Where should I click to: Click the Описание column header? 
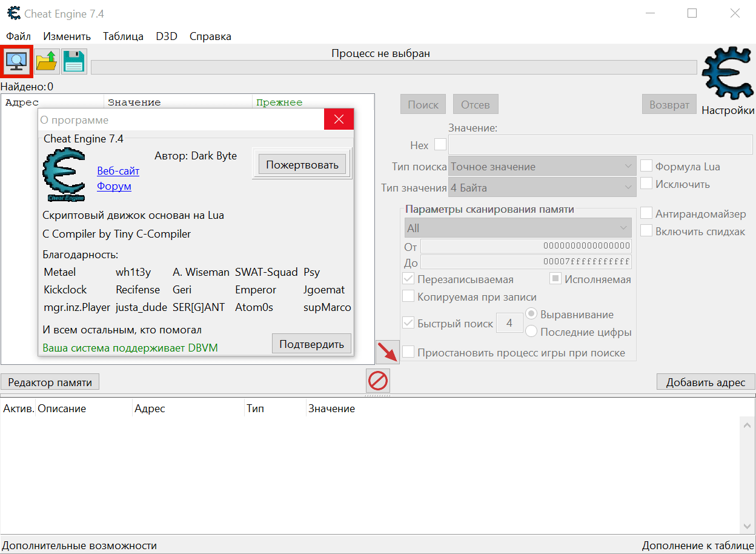[84, 409]
